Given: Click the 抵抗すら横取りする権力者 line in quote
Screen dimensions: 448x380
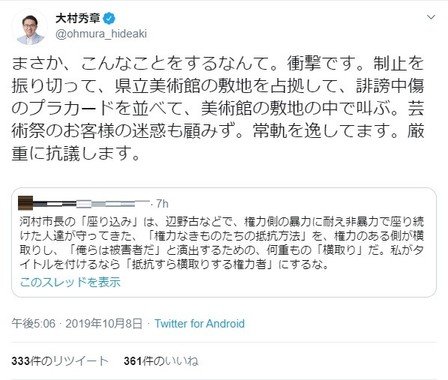Looking at the screenshot, I should 199,264.
